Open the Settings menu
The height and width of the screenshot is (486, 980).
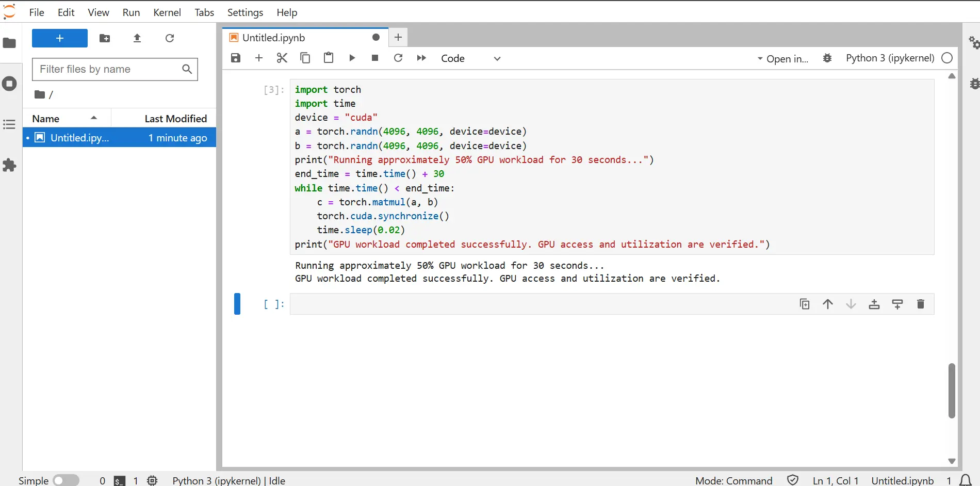[x=245, y=12]
